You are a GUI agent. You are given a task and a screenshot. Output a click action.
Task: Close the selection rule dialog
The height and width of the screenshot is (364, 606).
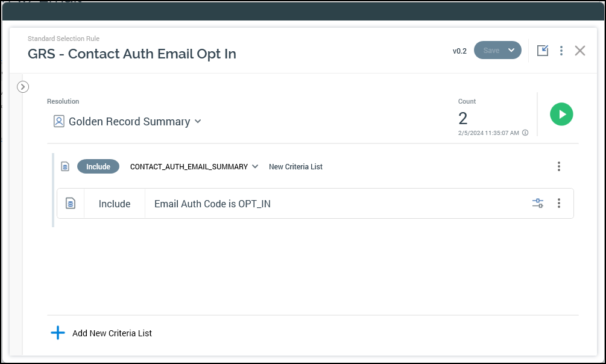[x=580, y=51]
